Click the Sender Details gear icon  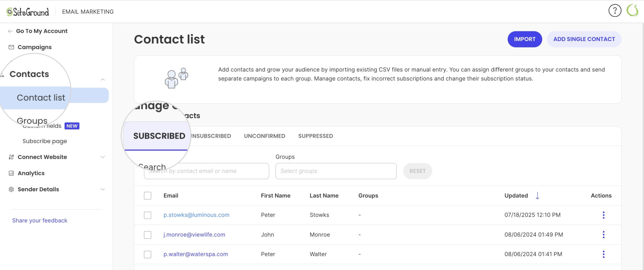point(11,189)
